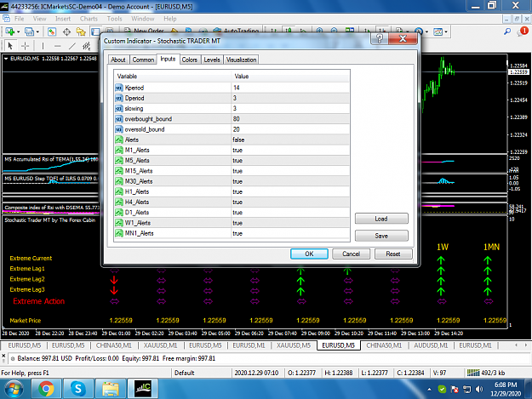Select the XAUUSD,M1 chart tab
532x399 pixels.
click(160, 345)
